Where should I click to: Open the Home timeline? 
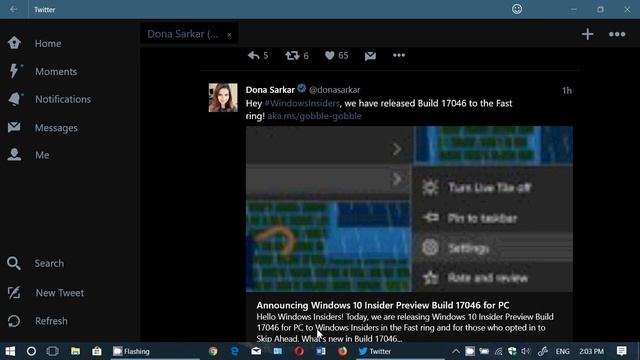click(48, 43)
